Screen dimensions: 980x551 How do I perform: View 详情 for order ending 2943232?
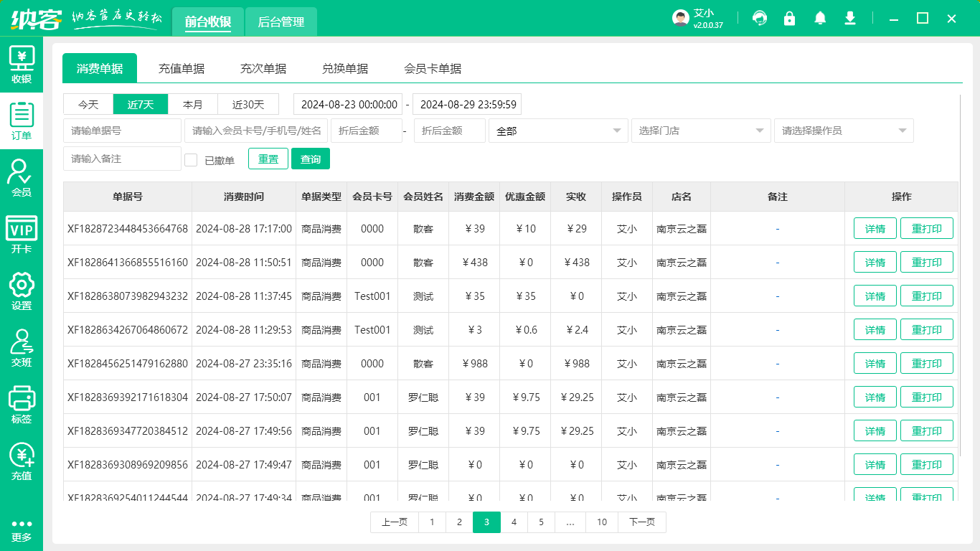875,296
